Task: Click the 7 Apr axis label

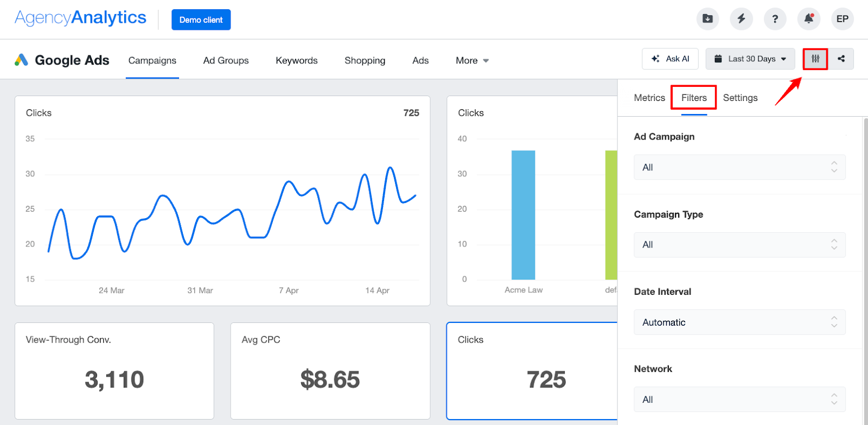Action: (x=289, y=290)
